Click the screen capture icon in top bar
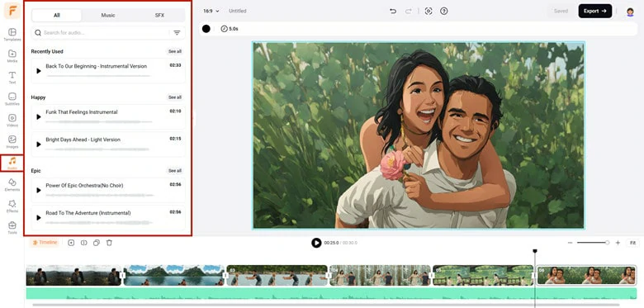Screen dimensions: 644x308 429,11
